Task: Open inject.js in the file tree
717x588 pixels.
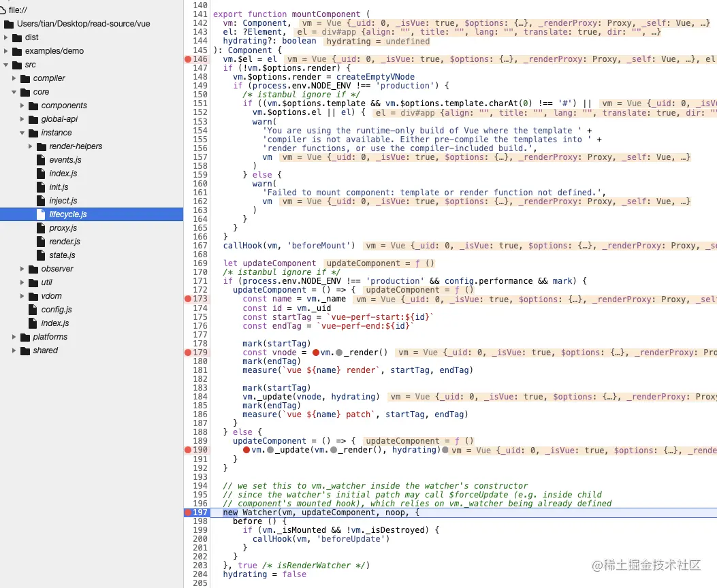Action: (63, 201)
